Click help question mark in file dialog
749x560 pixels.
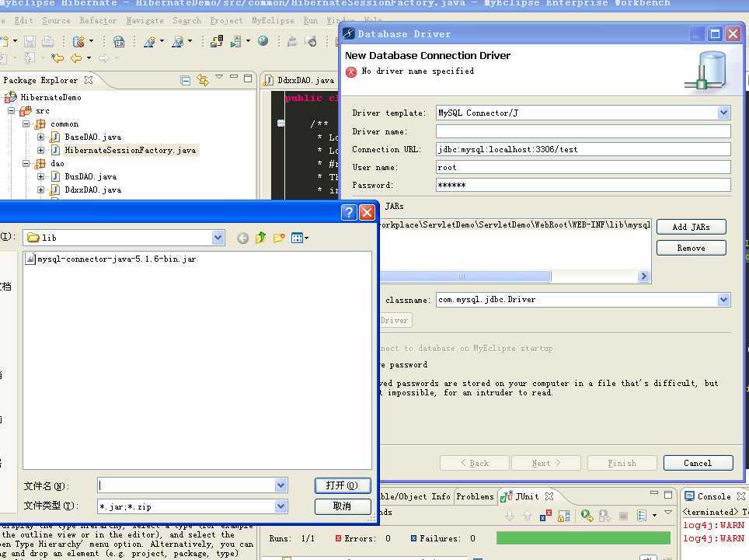pyautogui.click(x=349, y=212)
